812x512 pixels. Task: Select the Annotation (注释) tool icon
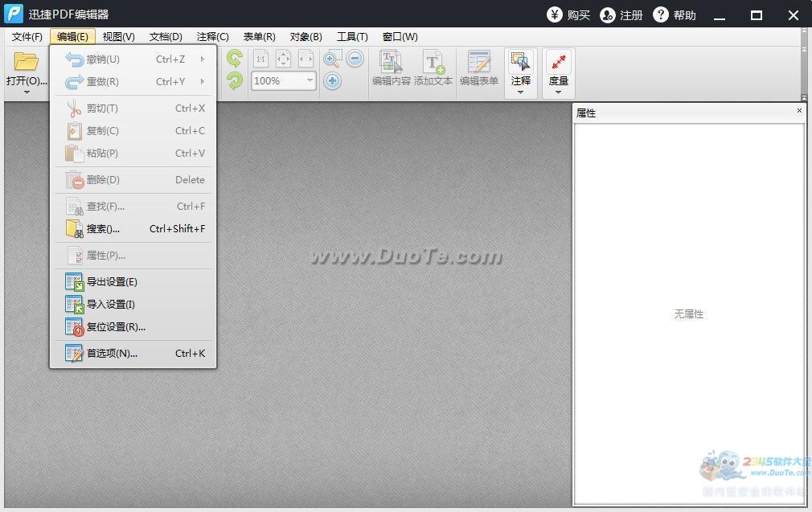pyautogui.click(x=520, y=62)
